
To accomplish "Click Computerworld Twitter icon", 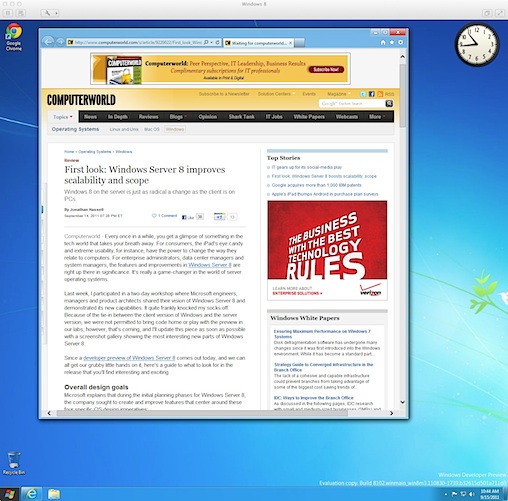I will (363, 94).
